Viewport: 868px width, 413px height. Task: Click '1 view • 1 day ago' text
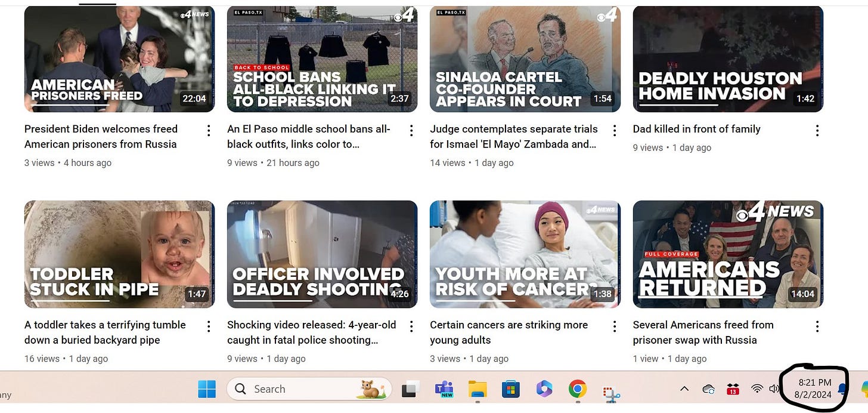[669, 359]
